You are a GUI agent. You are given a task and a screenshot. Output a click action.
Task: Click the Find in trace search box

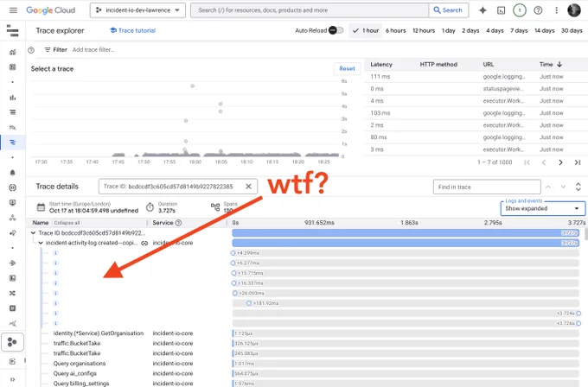pos(487,187)
